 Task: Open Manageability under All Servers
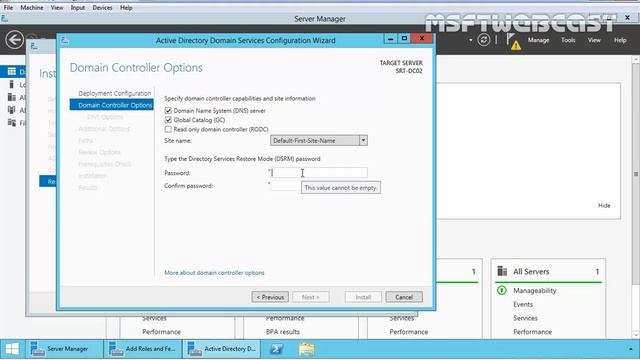[x=535, y=291]
